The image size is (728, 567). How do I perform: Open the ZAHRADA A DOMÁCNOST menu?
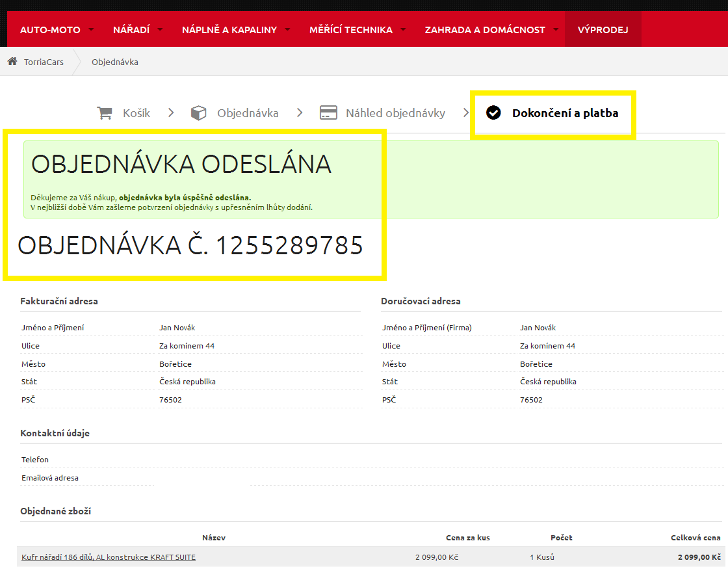coord(485,30)
